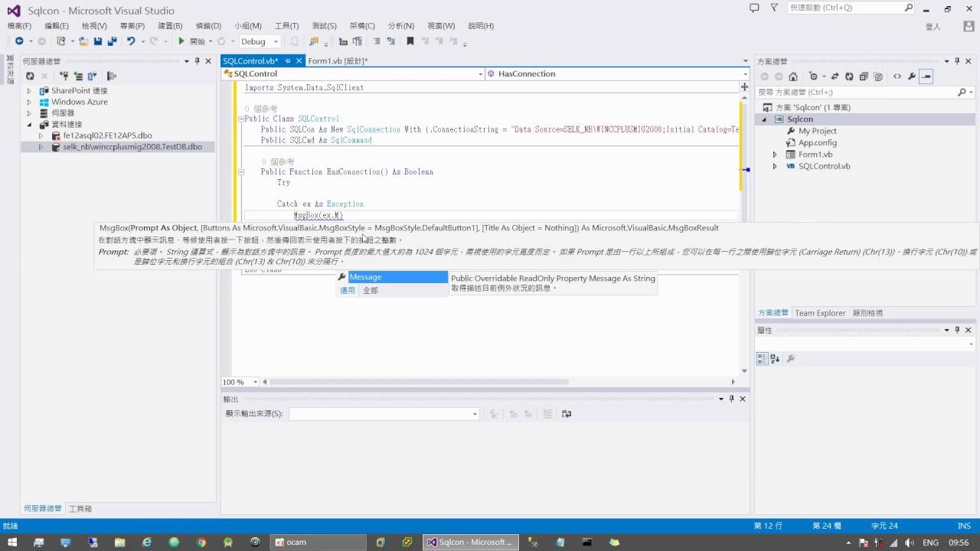Click Sync with Active Document arrows icon
Image resolution: width=980 pixels, height=551 pixels.
[835, 77]
